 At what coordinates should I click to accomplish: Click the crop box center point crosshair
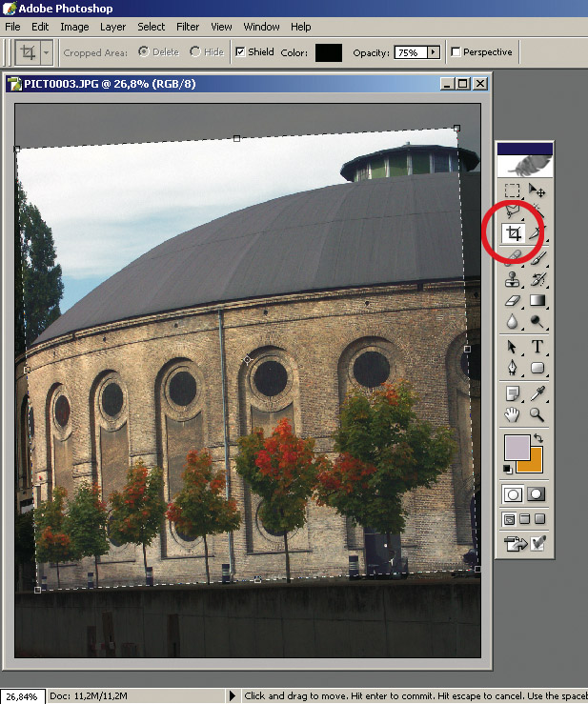click(247, 360)
